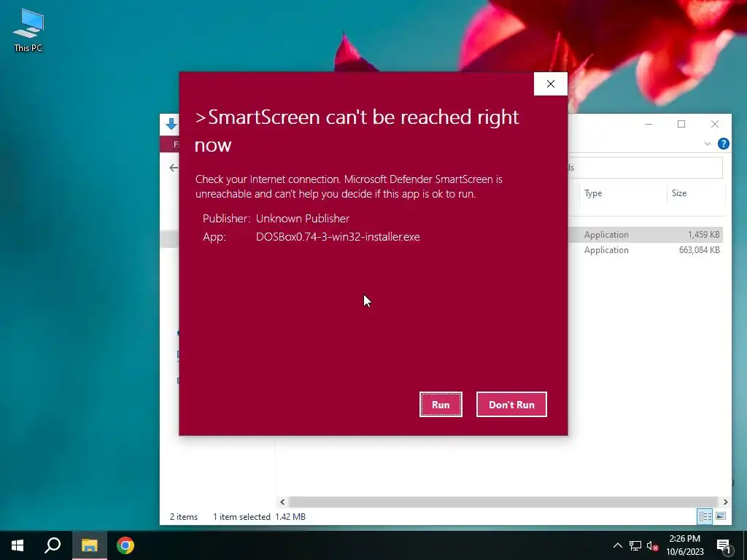
Task: Open Explorer Help question mark icon
Action: pyautogui.click(x=723, y=144)
